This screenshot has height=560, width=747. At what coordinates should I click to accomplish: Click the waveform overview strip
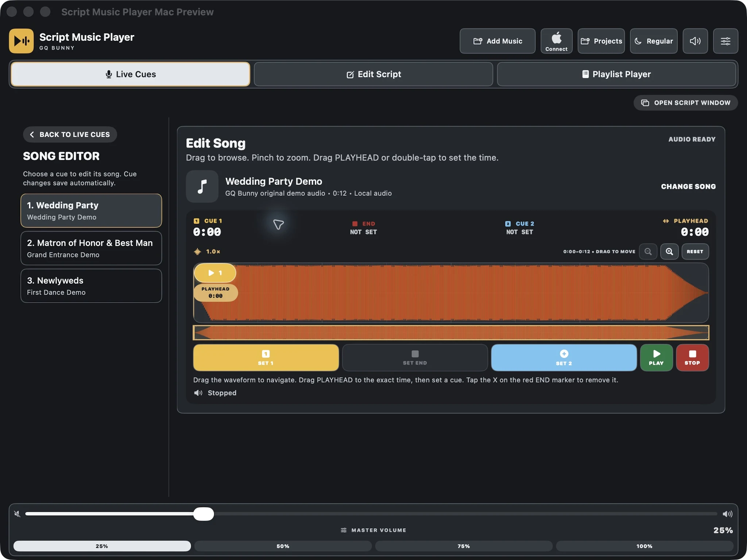click(x=451, y=332)
